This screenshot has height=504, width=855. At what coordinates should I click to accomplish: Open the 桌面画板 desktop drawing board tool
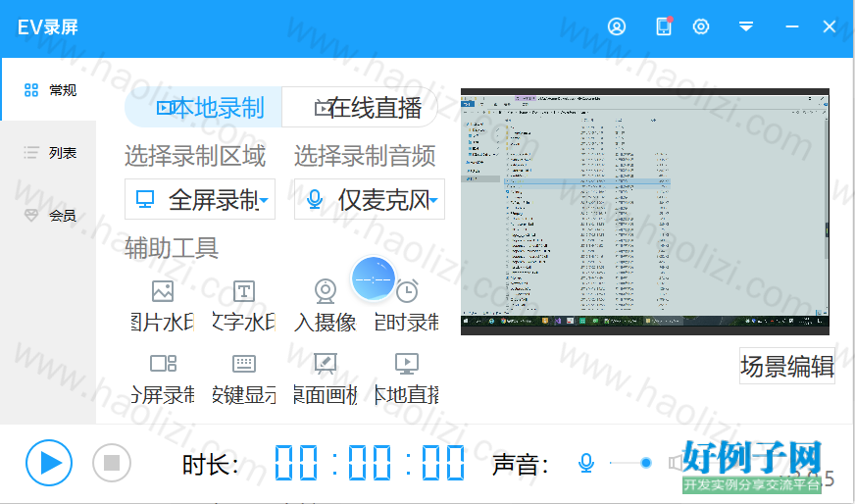(325, 378)
